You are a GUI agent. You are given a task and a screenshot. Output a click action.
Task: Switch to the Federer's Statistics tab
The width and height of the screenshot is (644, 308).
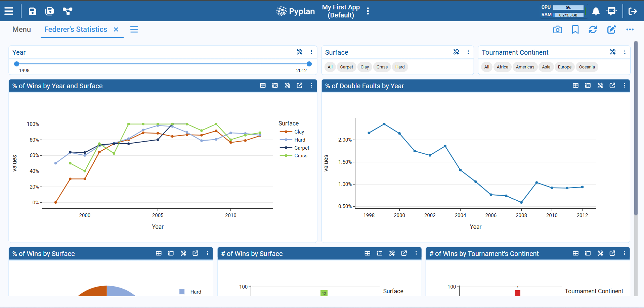click(76, 30)
